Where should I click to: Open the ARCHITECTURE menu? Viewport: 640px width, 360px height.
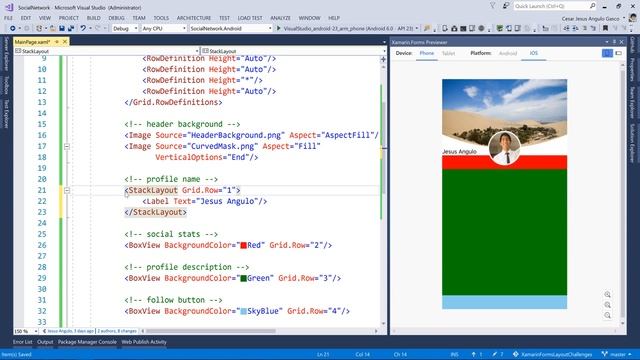(x=194, y=18)
